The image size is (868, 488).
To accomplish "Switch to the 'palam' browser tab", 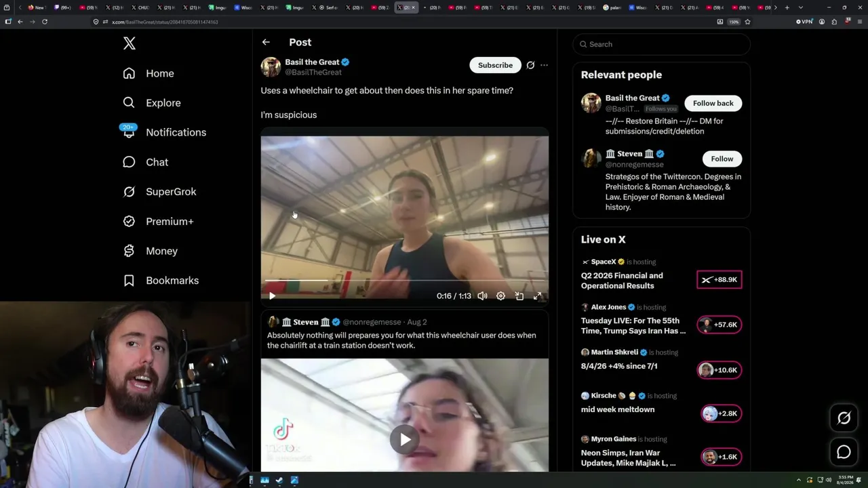I will [612, 7].
